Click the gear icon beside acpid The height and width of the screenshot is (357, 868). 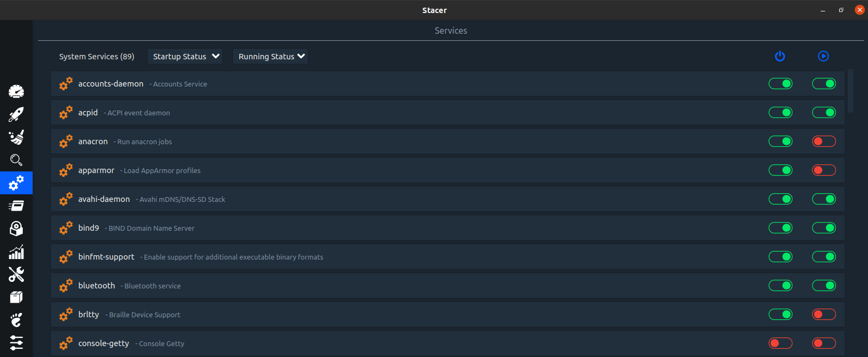(66, 113)
